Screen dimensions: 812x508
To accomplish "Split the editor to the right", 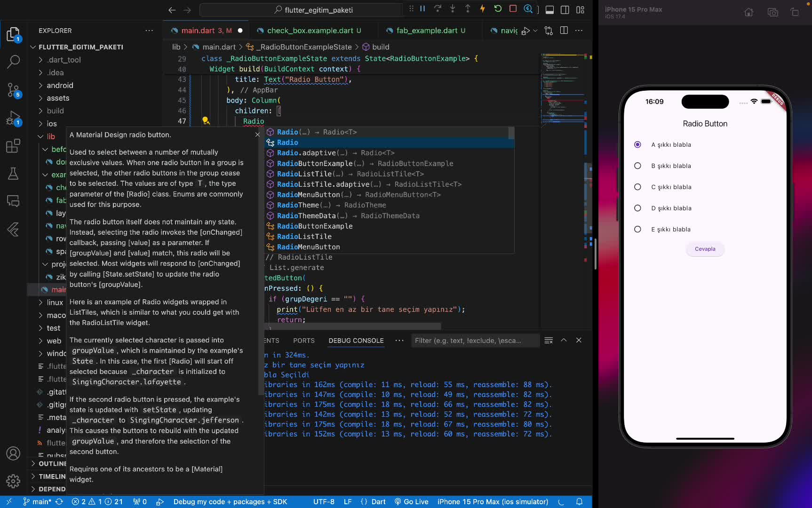I will coord(564,31).
